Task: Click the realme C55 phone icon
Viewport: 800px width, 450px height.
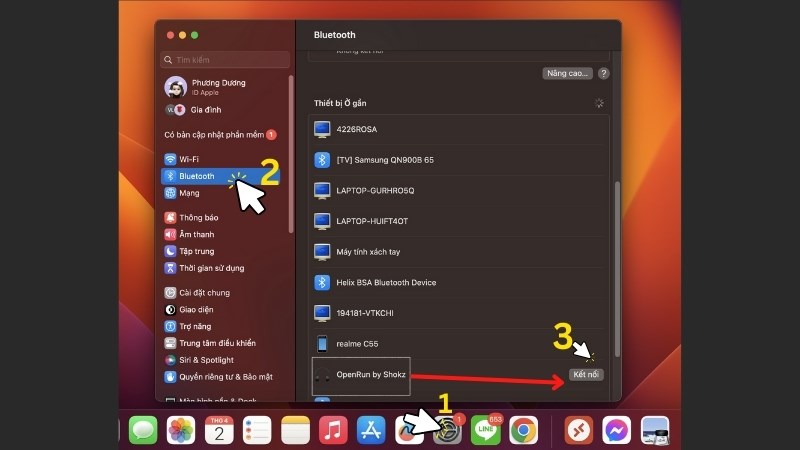Action: click(322, 343)
